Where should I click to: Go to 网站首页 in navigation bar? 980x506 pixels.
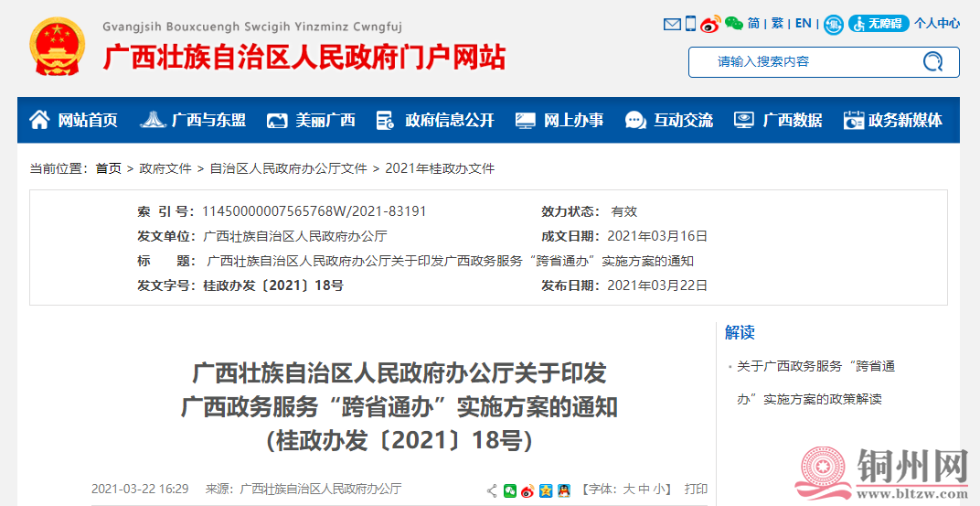click(x=74, y=120)
